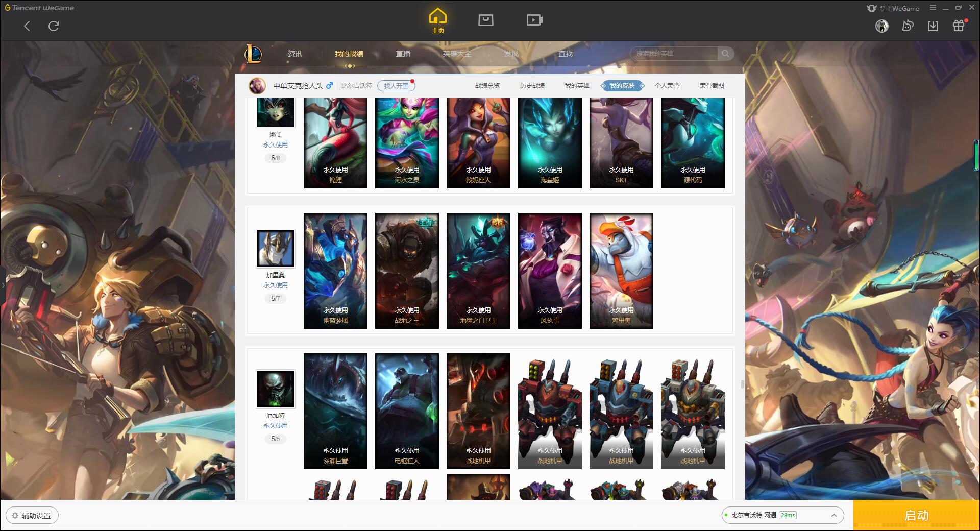This screenshot has height=531, width=980.
Task: Select the 海皇姬 skin thumbnail
Action: coord(550,143)
